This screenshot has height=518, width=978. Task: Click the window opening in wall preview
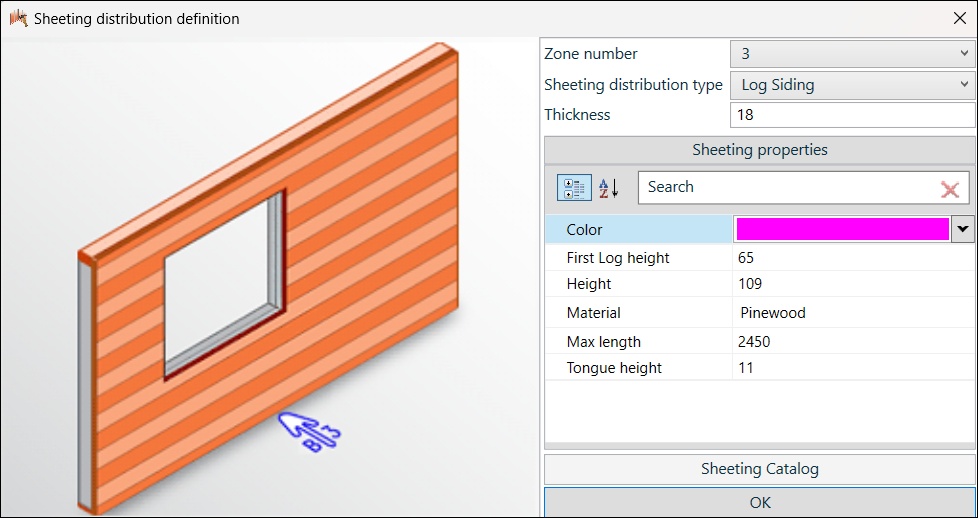click(224, 284)
